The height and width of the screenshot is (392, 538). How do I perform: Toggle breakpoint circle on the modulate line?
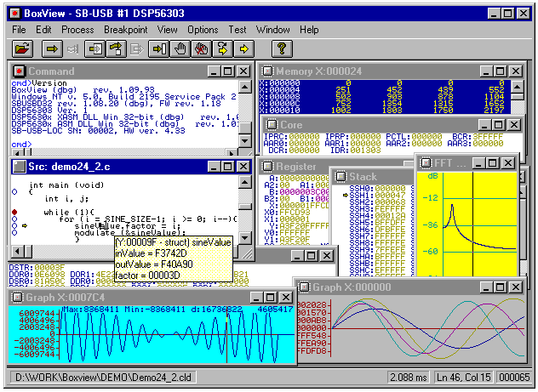tap(14, 233)
